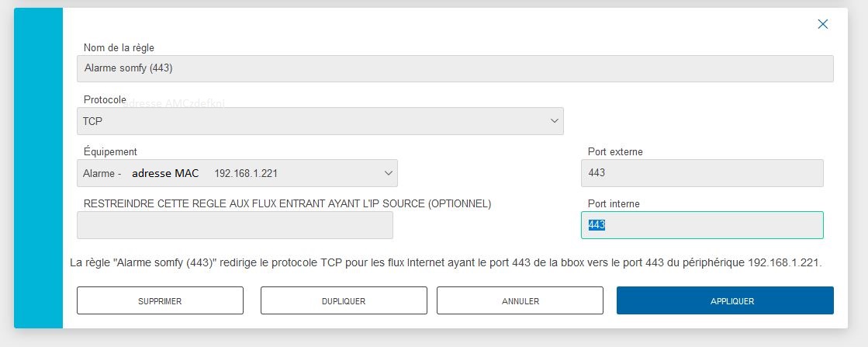Click the "Protocole" label

coord(105,100)
